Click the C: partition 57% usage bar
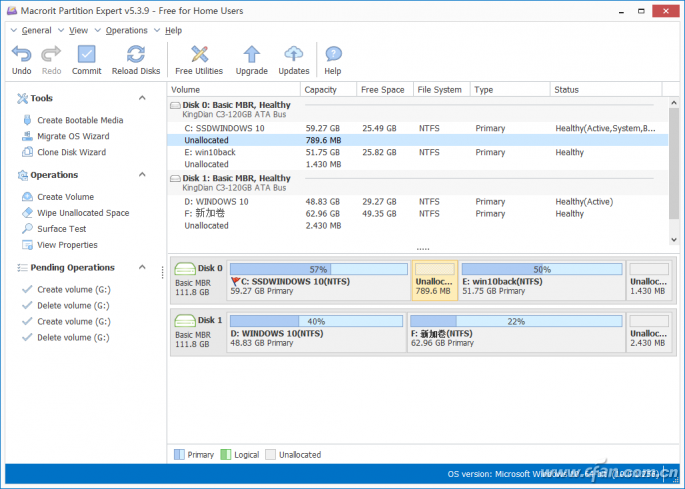The image size is (685, 489). click(318, 269)
